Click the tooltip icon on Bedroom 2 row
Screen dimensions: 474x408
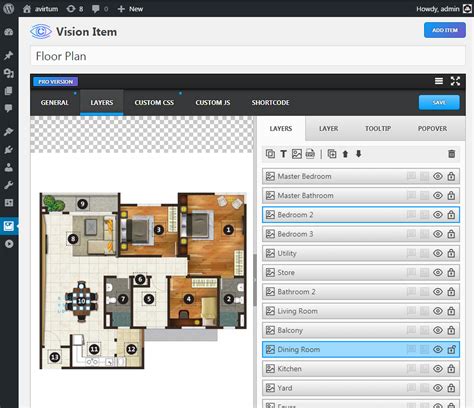tap(411, 214)
